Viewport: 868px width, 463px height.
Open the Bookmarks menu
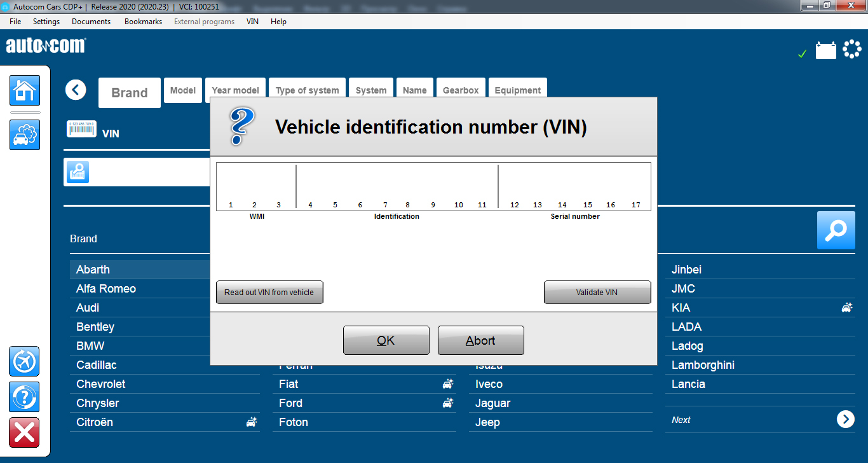coord(143,22)
